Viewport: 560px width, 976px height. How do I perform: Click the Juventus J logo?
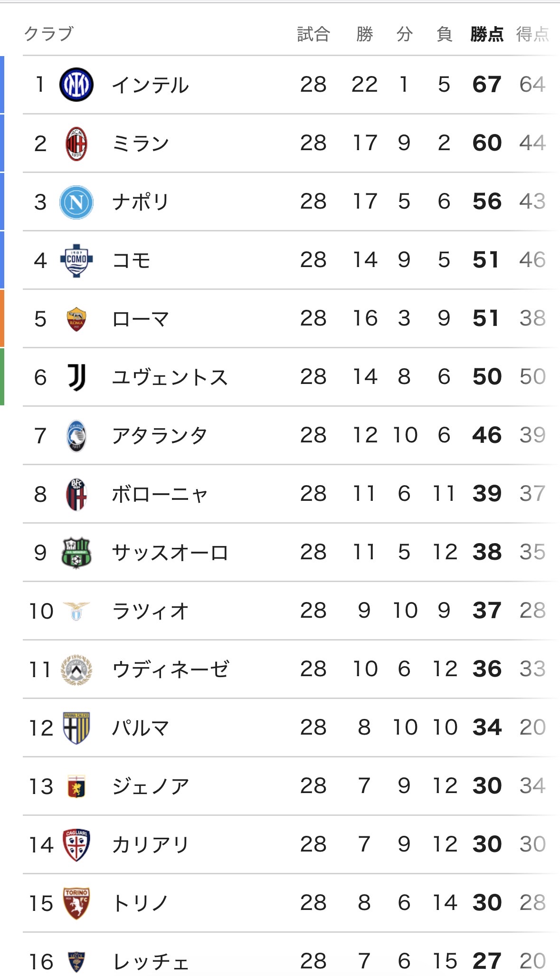click(76, 377)
